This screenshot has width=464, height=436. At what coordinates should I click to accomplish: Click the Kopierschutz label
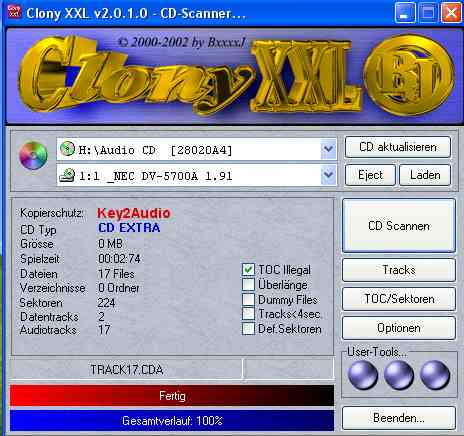[x=52, y=213]
